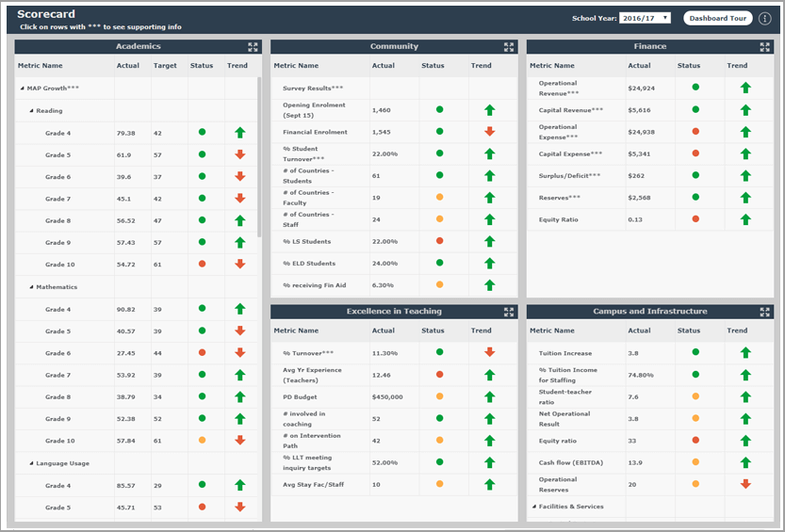Click the down trend arrow for Financial Enrolment

tap(490, 132)
